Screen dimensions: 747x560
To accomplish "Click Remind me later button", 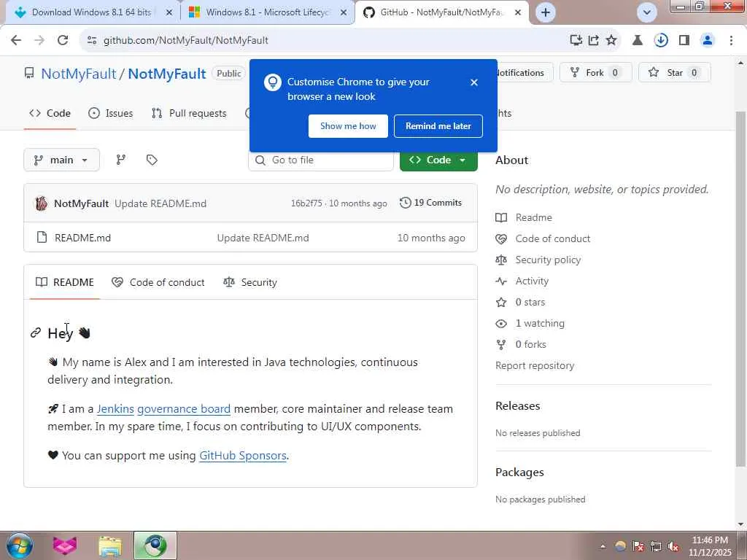I will click(x=438, y=126).
